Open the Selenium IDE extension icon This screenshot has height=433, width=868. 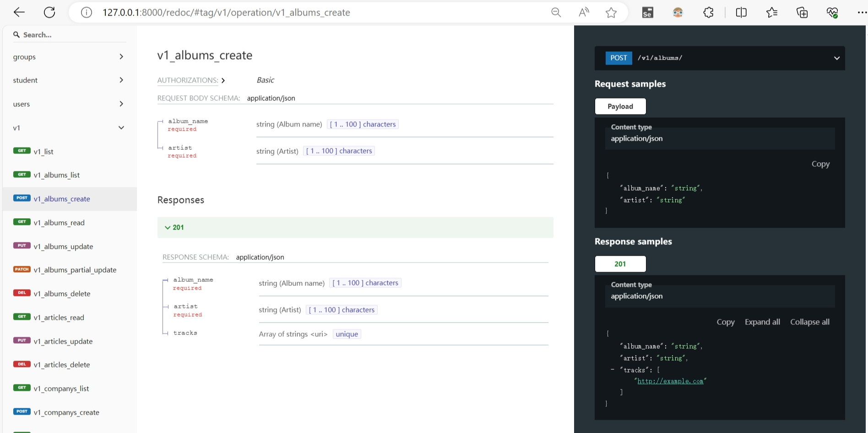pos(647,12)
